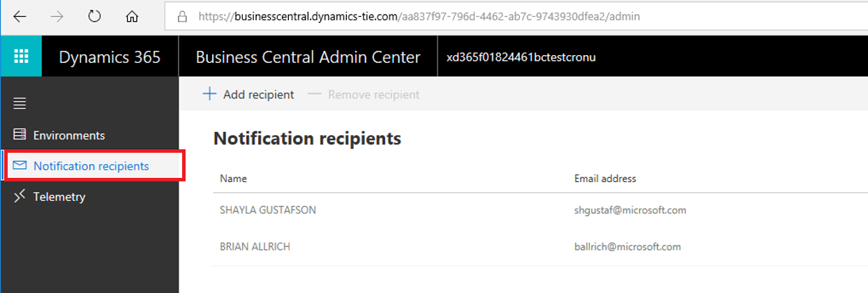Click the Add recipient plus button
Viewport: 868px width, 293px height.
(x=248, y=94)
